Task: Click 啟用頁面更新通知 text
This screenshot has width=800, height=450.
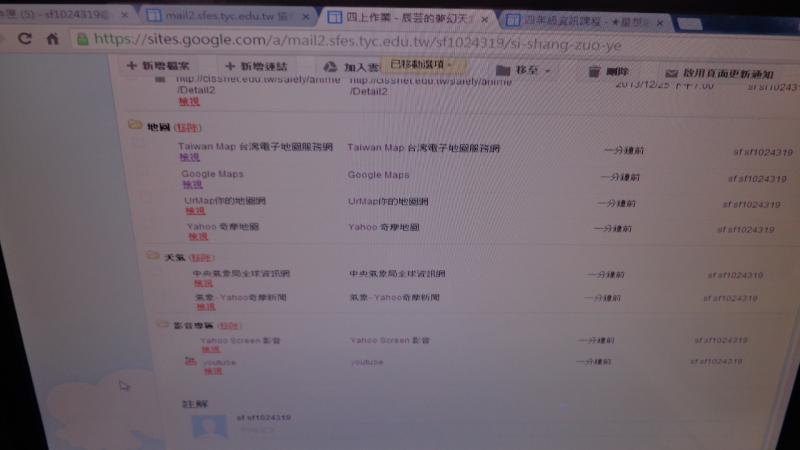Action: [x=729, y=74]
